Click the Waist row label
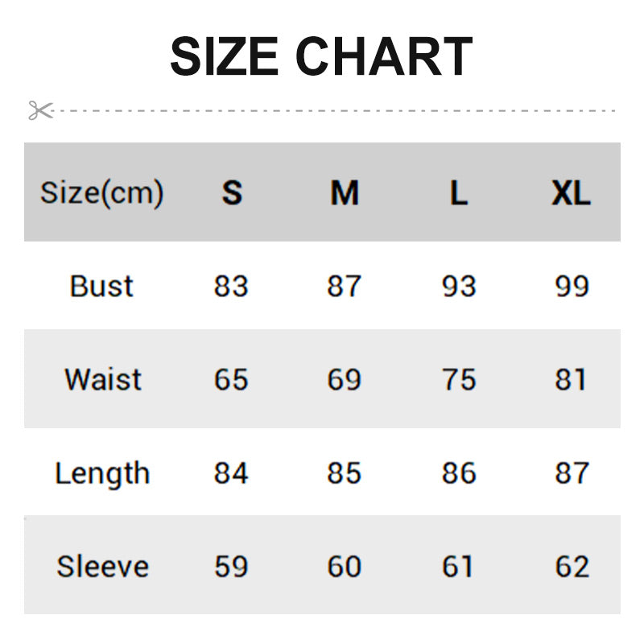The width and height of the screenshot is (644, 644). tap(102, 379)
